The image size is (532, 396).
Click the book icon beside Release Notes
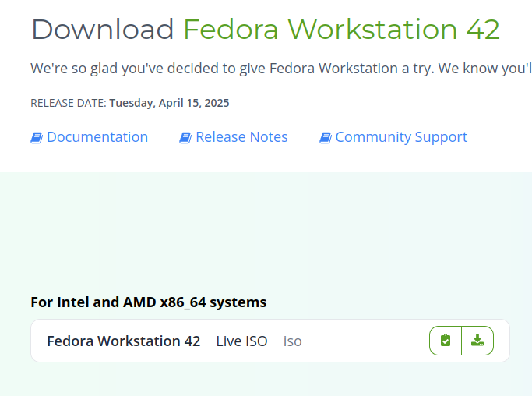pos(185,138)
